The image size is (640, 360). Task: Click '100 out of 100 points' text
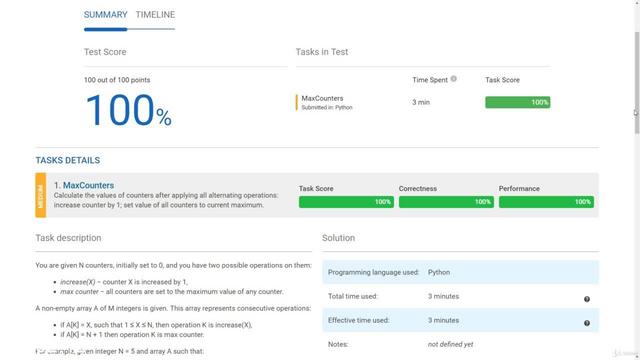(117, 80)
